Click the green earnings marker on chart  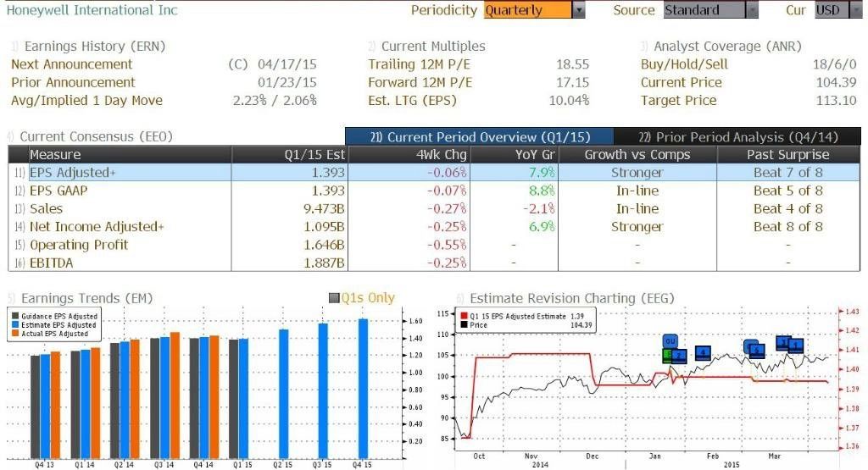(667, 356)
